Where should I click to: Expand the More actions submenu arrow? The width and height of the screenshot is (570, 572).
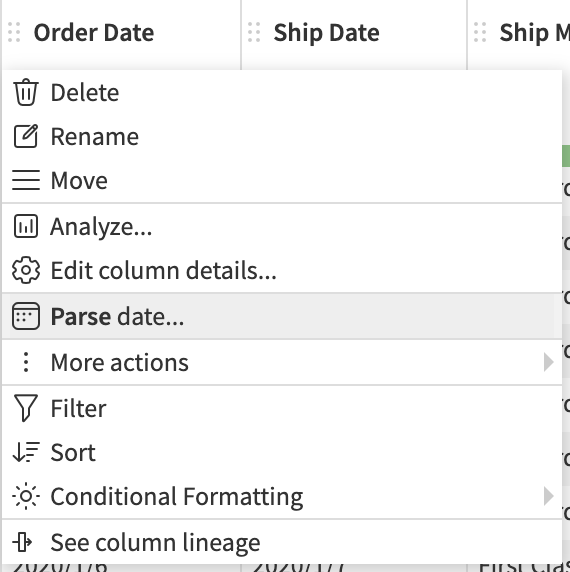tap(548, 362)
